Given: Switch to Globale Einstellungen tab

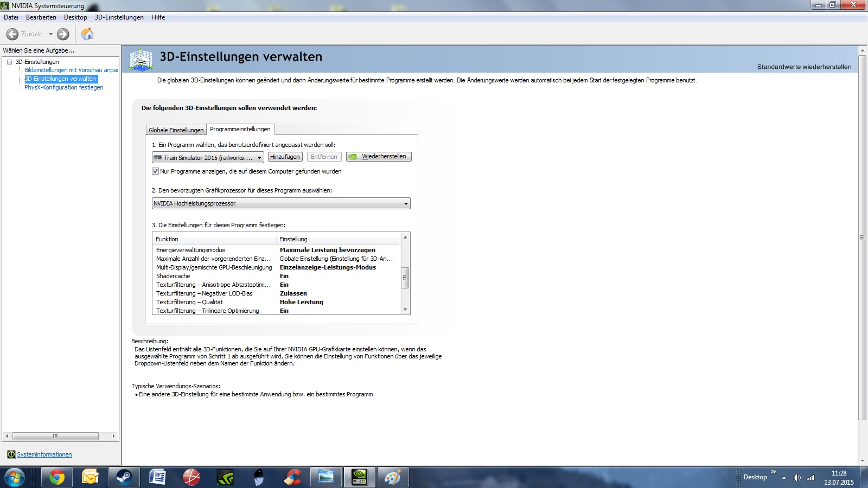Looking at the screenshot, I should point(176,130).
